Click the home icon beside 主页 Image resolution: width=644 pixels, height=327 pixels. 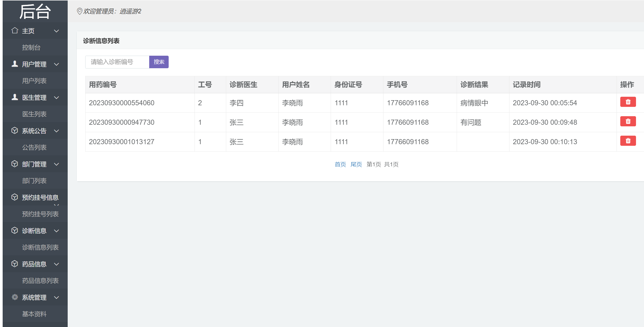pos(15,31)
